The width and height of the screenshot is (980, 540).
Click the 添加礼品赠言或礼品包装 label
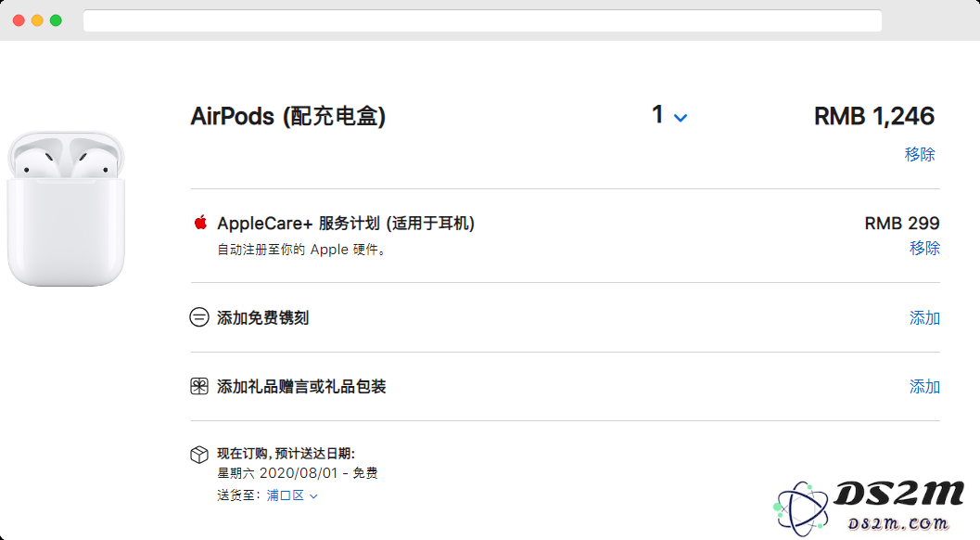pyautogui.click(x=301, y=387)
